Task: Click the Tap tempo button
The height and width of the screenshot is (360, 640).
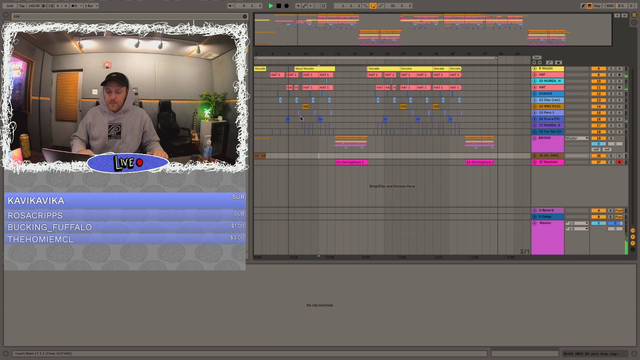Action: click(x=22, y=6)
